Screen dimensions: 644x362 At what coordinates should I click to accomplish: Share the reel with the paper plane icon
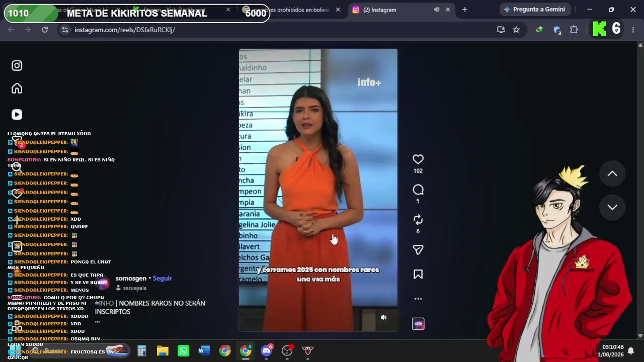point(418,250)
